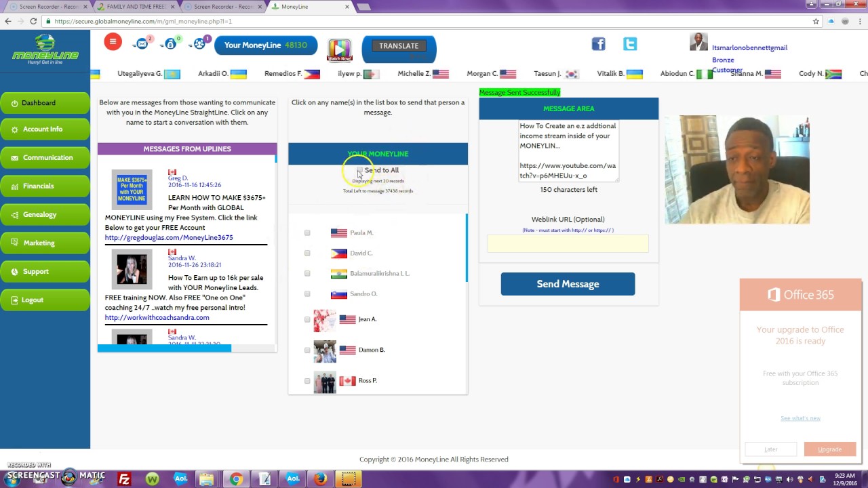The image size is (868, 488).
Task: Click the profile avatar photo
Action: pos(698,42)
